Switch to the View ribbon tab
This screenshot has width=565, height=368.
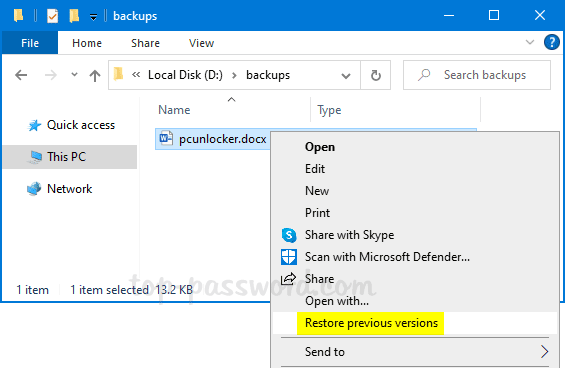click(201, 43)
